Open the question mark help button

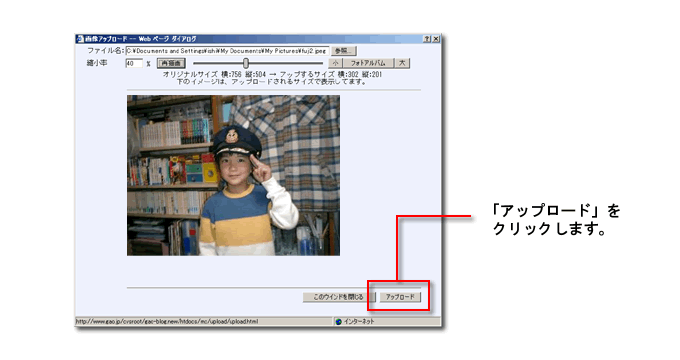(427, 39)
